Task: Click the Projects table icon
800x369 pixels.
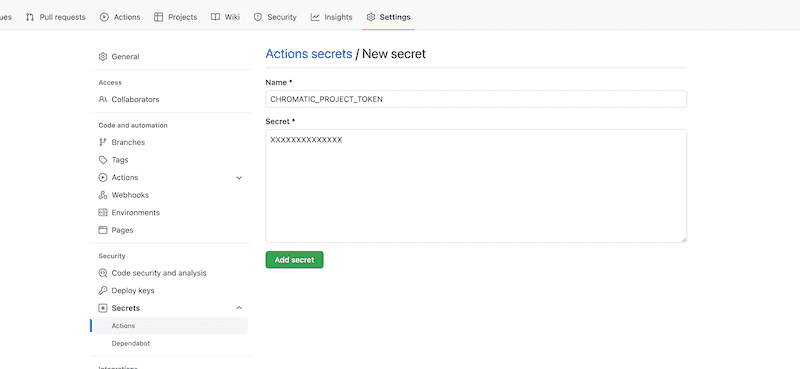Action: point(159,17)
